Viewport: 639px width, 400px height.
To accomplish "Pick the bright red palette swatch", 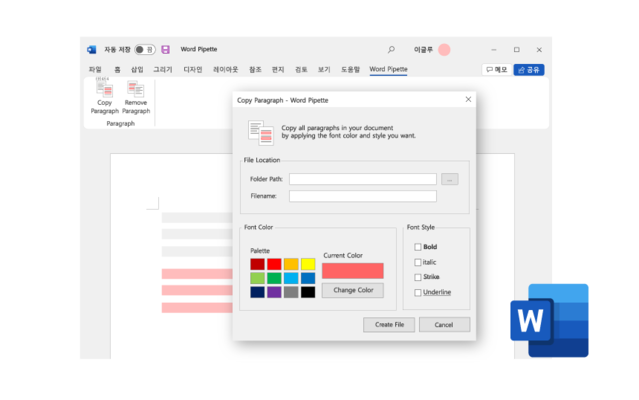I will [274, 264].
